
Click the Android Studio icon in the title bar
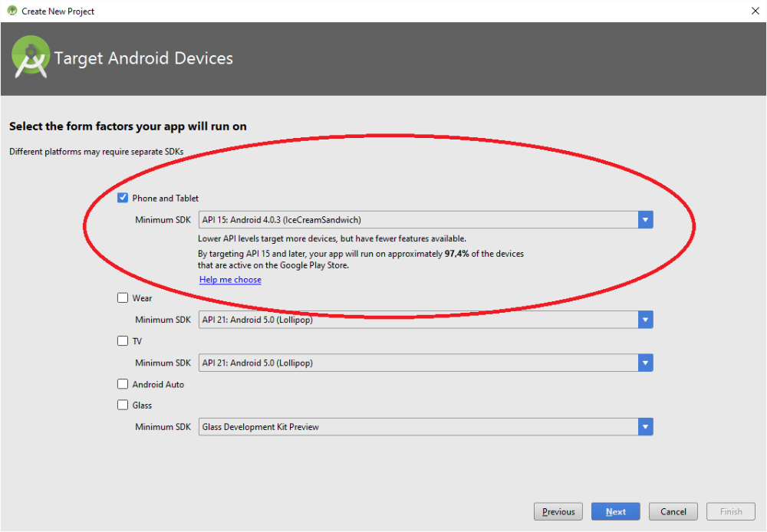tap(12, 11)
